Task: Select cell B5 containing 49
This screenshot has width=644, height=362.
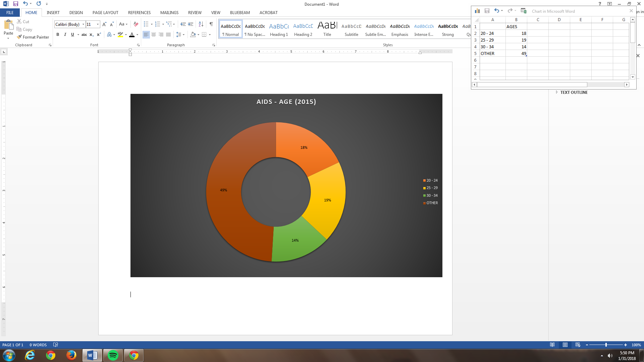Action: (x=516, y=54)
